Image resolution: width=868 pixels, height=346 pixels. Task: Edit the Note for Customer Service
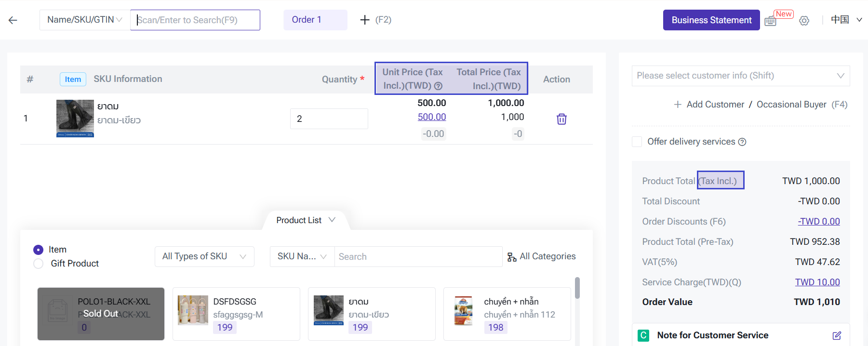pos(837,335)
